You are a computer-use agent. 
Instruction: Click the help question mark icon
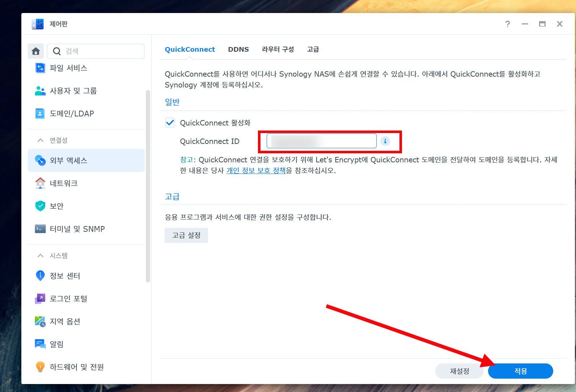pos(508,24)
